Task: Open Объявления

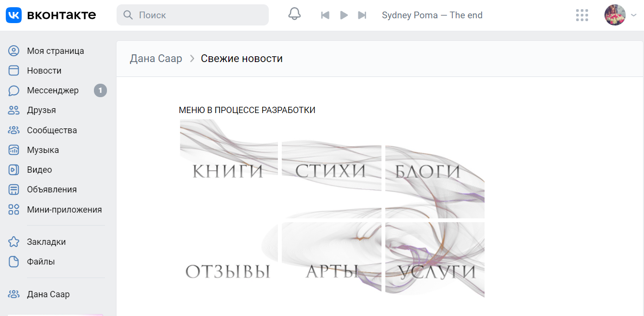Action: click(52, 190)
